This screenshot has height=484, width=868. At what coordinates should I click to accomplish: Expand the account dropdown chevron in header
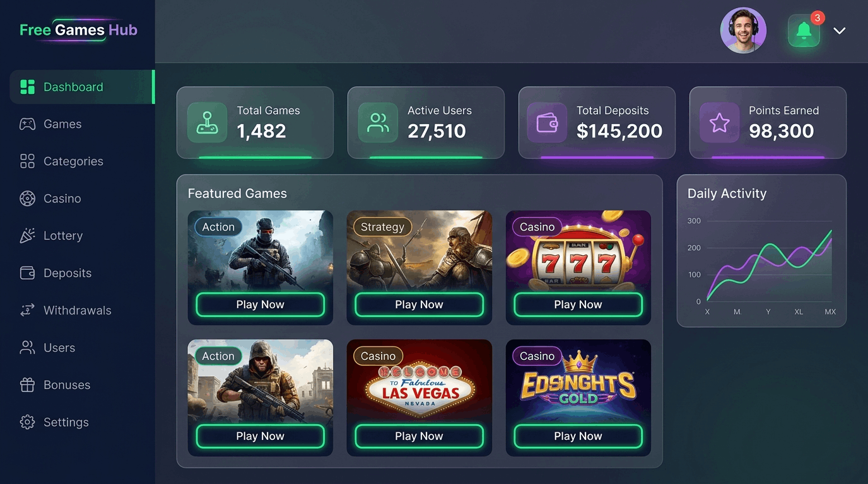[x=840, y=30]
